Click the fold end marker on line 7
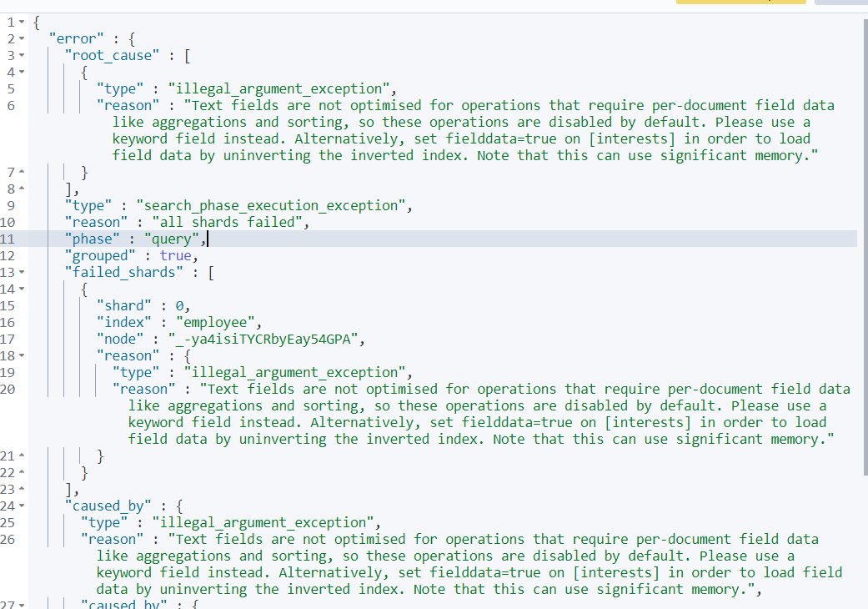868x609 pixels. 22,172
